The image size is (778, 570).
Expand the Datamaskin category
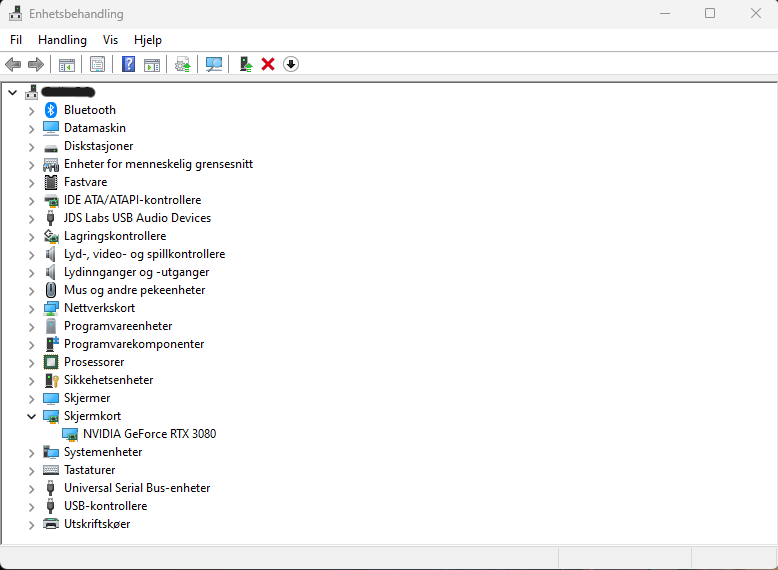coord(31,129)
